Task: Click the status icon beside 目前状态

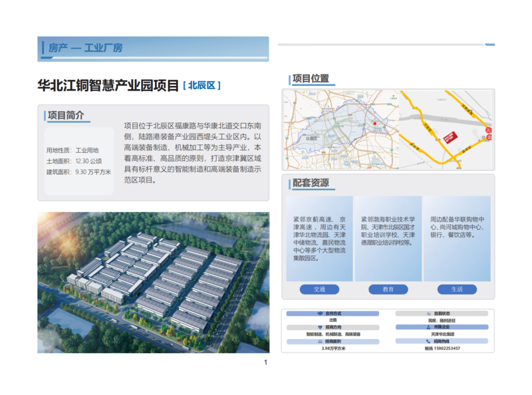Action: click(429, 314)
